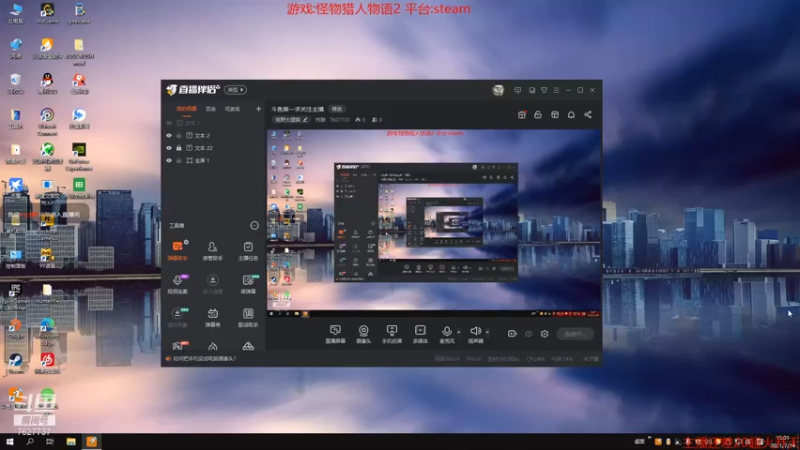Click the Epic Games desktop shortcut
The height and width of the screenshot is (450, 800).
click(15, 295)
